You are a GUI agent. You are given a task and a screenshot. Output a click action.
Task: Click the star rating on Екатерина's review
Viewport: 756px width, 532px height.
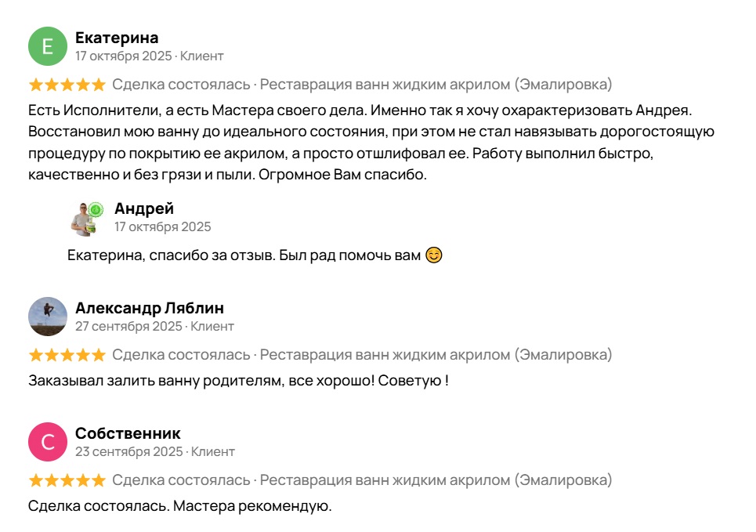(67, 85)
